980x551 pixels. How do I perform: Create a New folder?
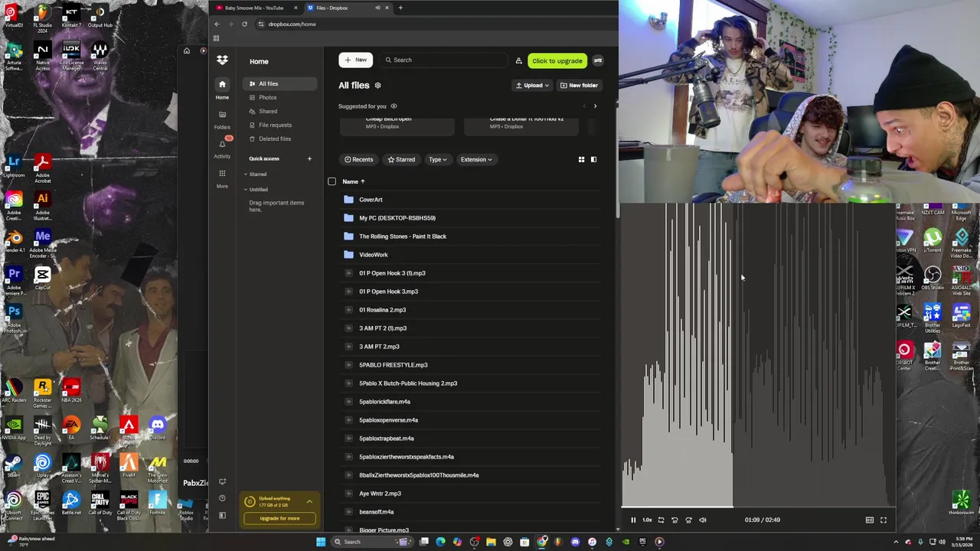point(578,86)
